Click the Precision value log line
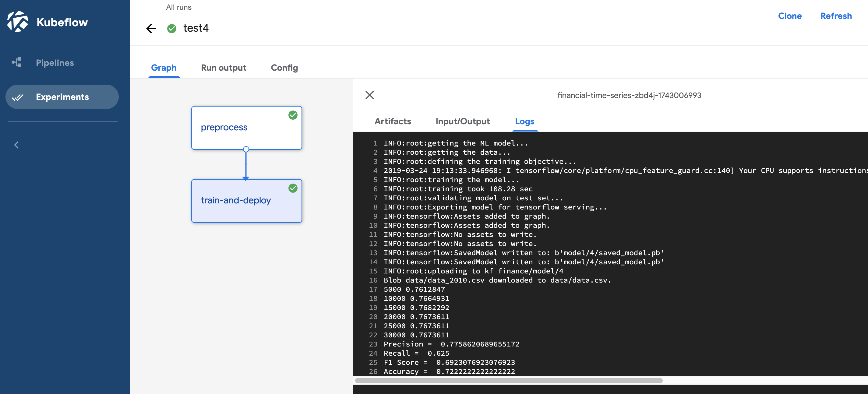Screen dimensions: 868x394 coord(452,344)
